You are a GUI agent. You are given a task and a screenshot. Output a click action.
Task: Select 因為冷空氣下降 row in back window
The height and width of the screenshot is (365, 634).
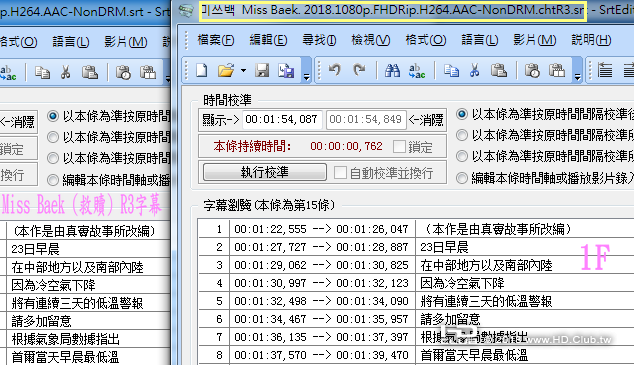[85, 285]
